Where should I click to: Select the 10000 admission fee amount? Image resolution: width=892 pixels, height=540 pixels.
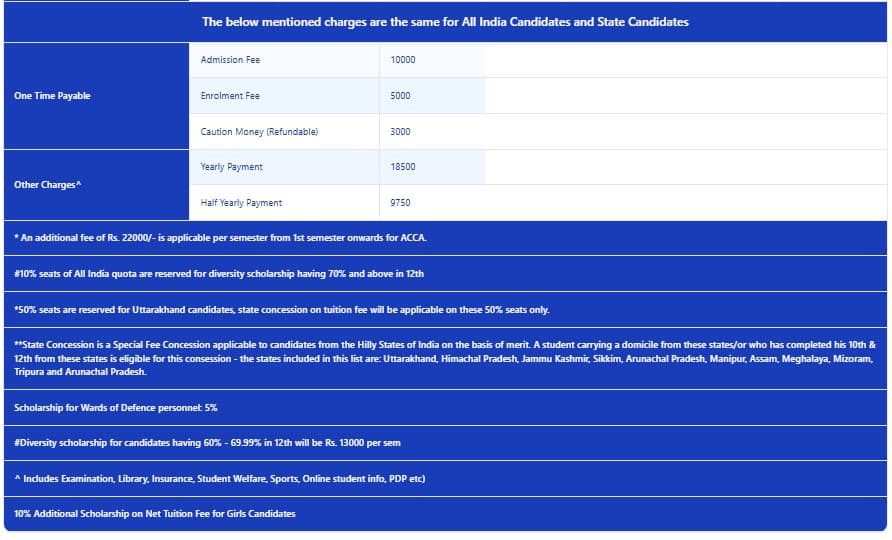403,60
